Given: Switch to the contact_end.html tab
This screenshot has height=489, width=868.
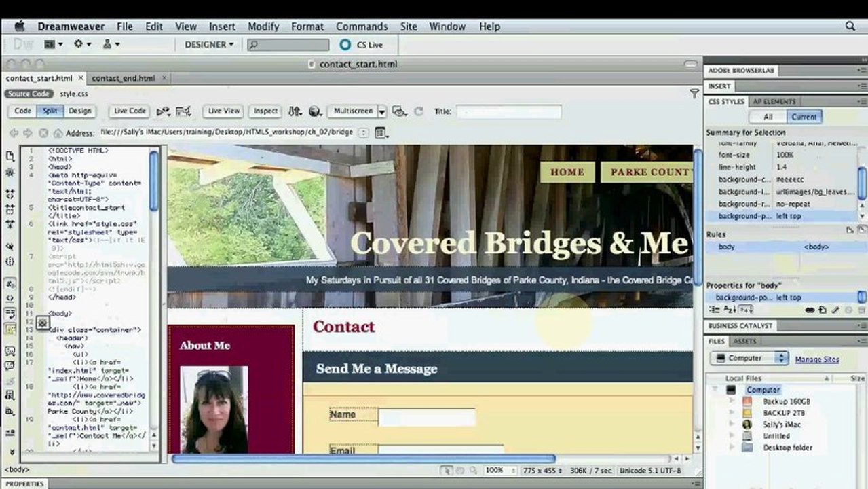Looking at the screenshot, I should tap(124, 78).
